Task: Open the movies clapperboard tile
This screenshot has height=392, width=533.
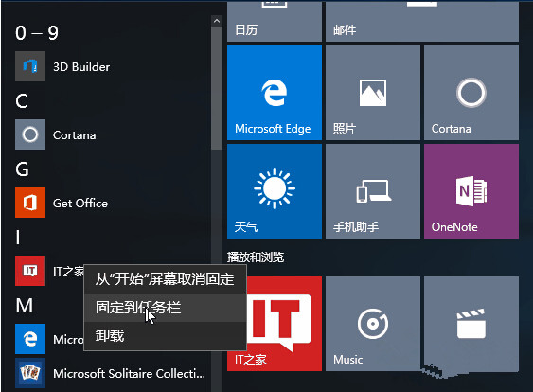Action: [471, 324]
